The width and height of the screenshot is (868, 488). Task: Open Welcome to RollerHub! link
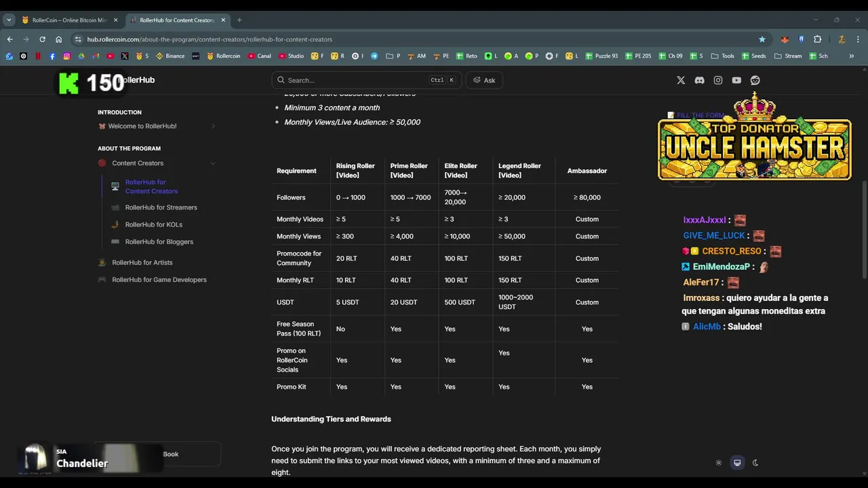[x=142, y=126]
